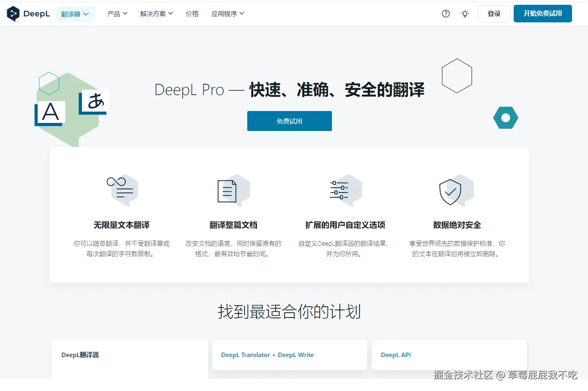Click description starting 自定义DeepL翻译器
Screen dimensions: 588x391
point(344,248)
